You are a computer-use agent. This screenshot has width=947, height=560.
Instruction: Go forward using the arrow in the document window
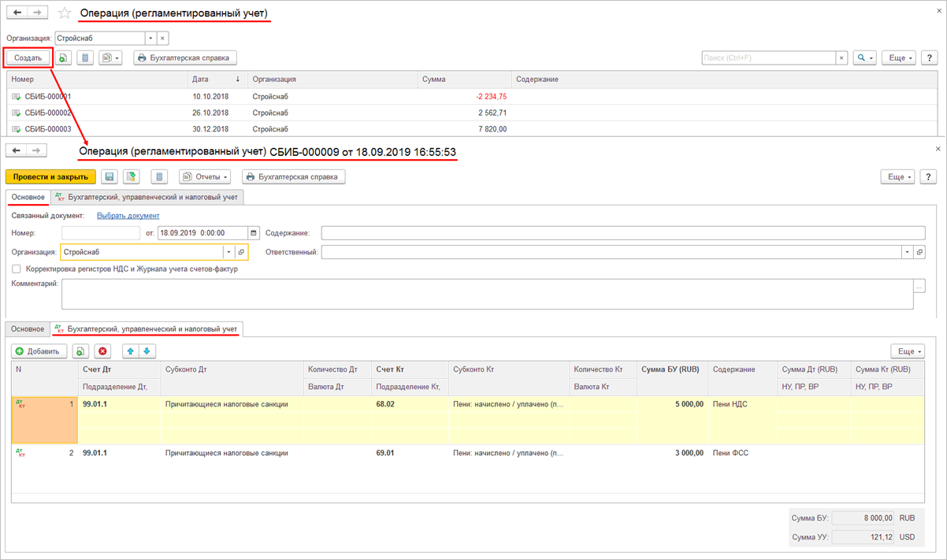tap(37, 150)
